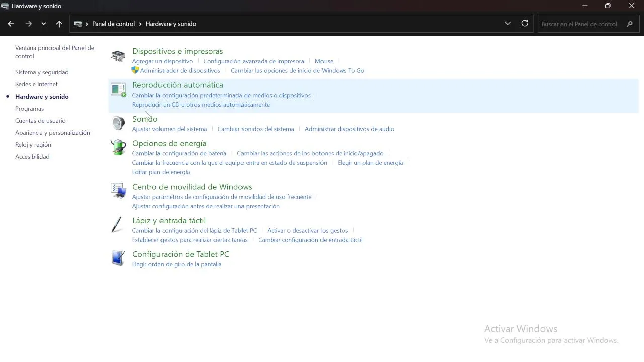Open Dispositivos e impresoras printer icon
Viewport: 644px width, 362px height.
[118, 56]
